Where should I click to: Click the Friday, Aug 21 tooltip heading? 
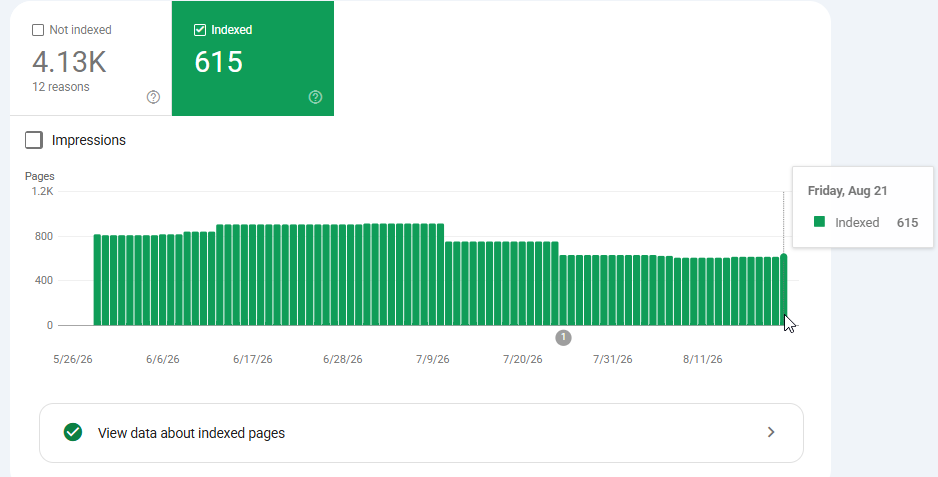847,191
